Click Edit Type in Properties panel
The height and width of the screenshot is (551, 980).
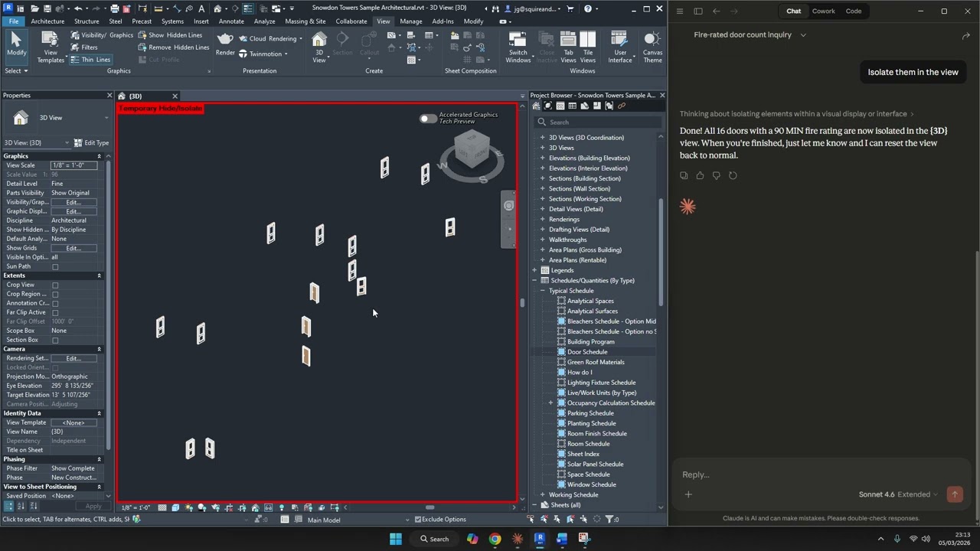pyautogui.click(x=91, y=142)
